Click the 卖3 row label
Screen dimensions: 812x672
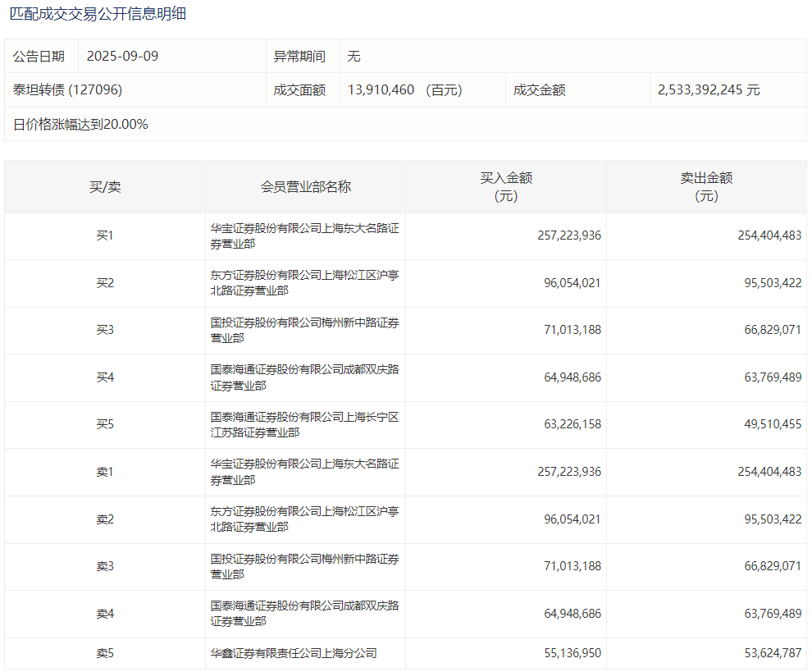pyautogui.click(x=105, y=567)
